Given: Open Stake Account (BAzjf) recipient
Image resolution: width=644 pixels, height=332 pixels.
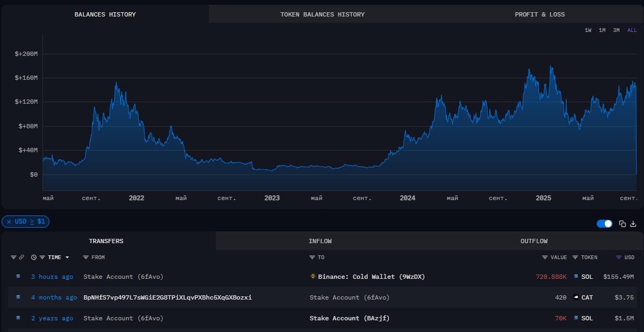Looking at the screenshot, I should (350, 318).
